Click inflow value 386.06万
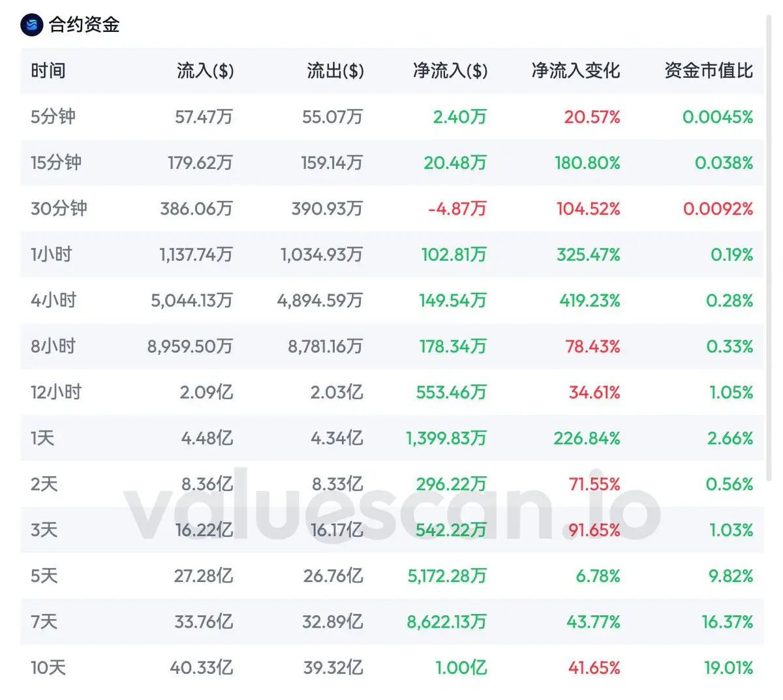 coord(196,209)
